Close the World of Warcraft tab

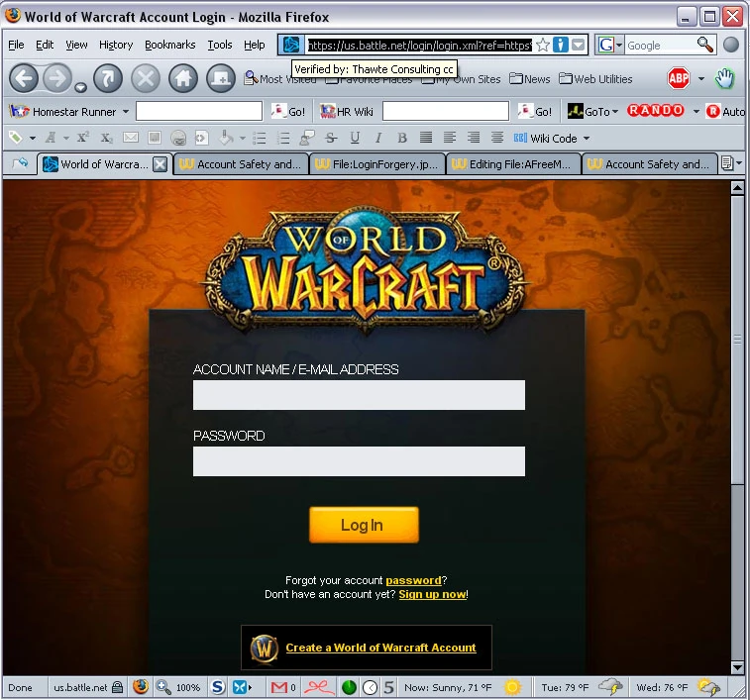coord(160,164)
